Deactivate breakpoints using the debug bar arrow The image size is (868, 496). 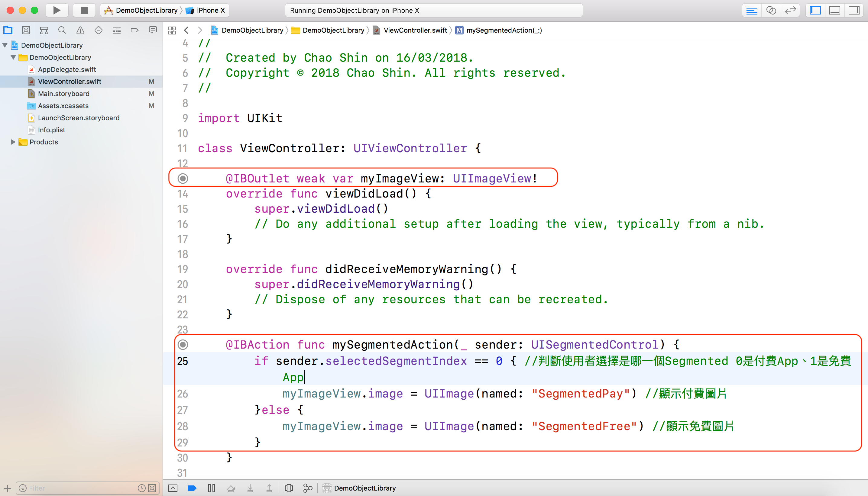(192, 488)
